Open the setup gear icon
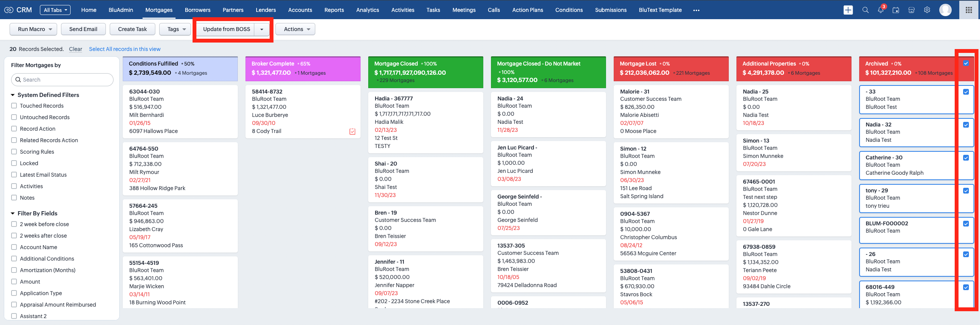Image resolution: width=980 pixels, height=325 pixels. pos(927,10)
